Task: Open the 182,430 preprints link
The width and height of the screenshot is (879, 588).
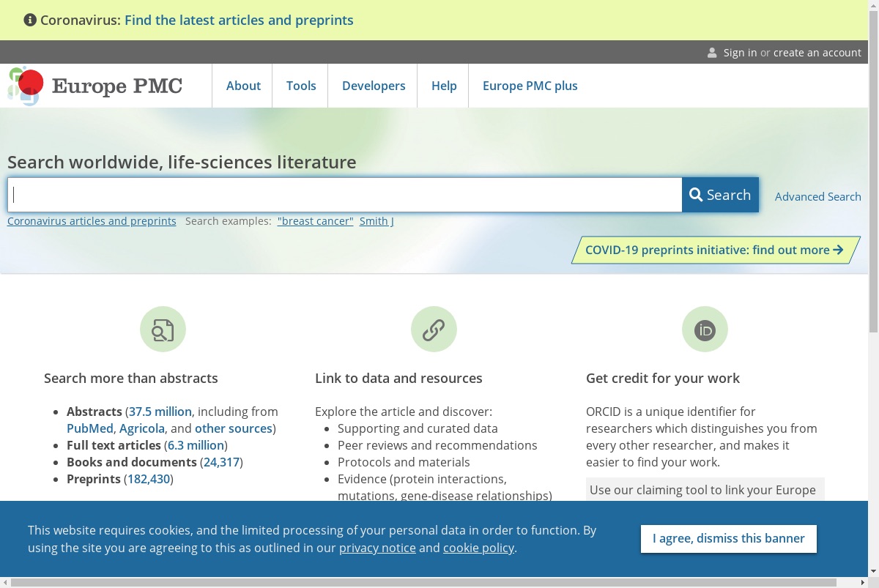Action: [149, 479]
